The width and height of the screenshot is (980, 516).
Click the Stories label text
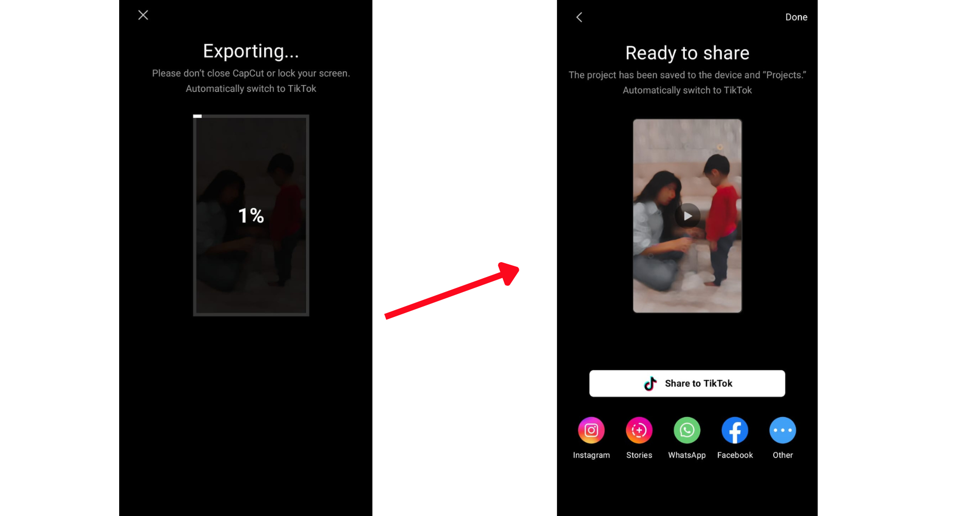tap(639, 455)
